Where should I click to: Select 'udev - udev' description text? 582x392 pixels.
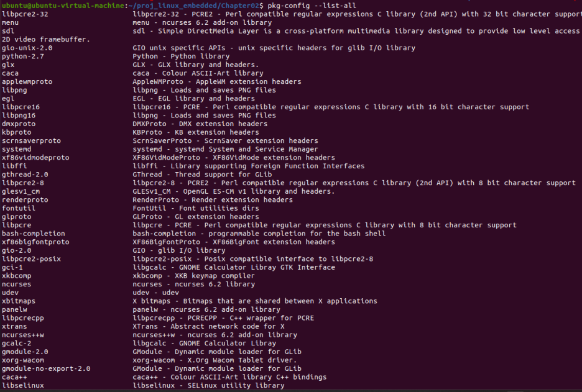click(155, 293)
